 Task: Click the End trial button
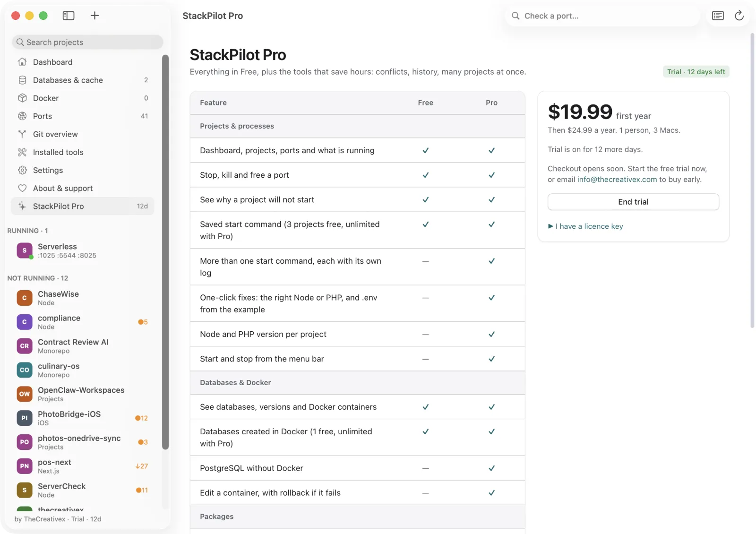[x=633, y=202]
